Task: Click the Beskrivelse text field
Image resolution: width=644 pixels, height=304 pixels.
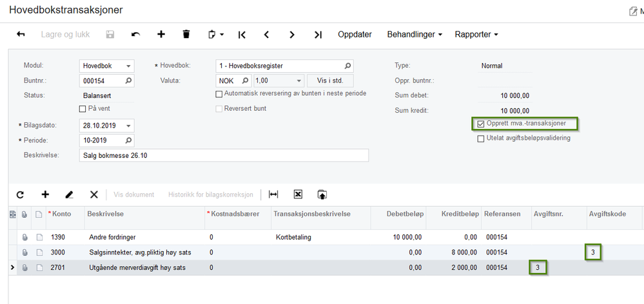Action: [223, 156]
